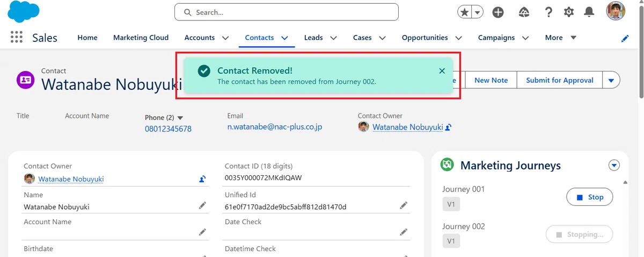The width and height of the screenshot is (644, 257).
Task: View the notifications bell
Action: [x=589, y=12]
